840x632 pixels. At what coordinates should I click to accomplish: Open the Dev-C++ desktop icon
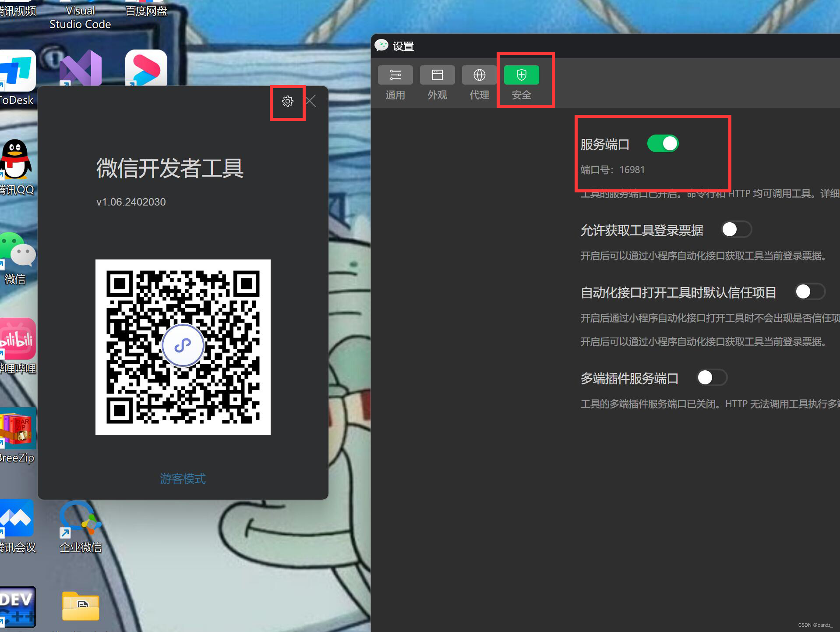click(18, 607)
